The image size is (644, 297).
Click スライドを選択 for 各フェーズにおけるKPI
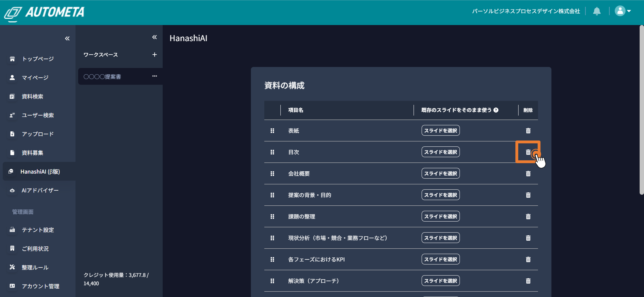(x=441, y=260)
